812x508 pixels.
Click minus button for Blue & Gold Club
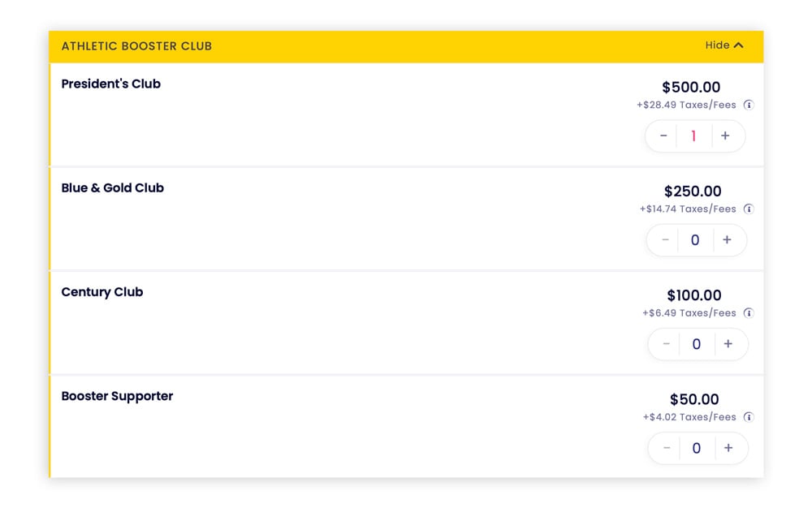coord(666,239)
